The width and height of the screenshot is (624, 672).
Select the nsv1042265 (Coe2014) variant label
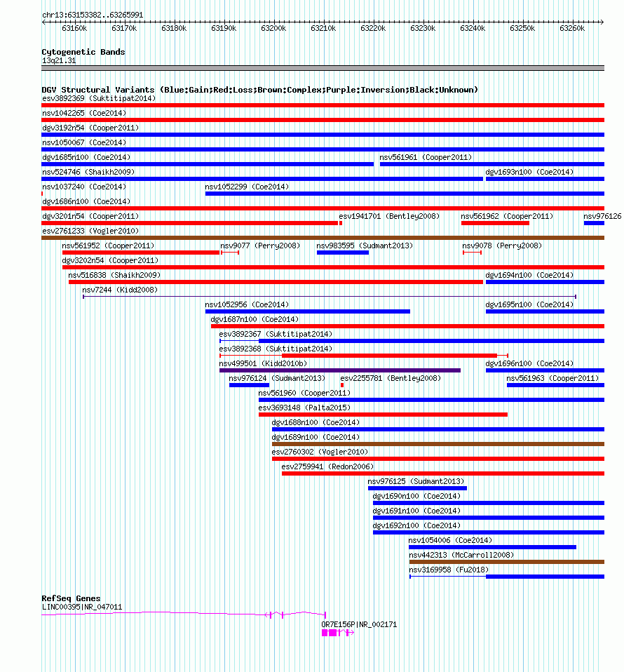[x=84, y=113]
